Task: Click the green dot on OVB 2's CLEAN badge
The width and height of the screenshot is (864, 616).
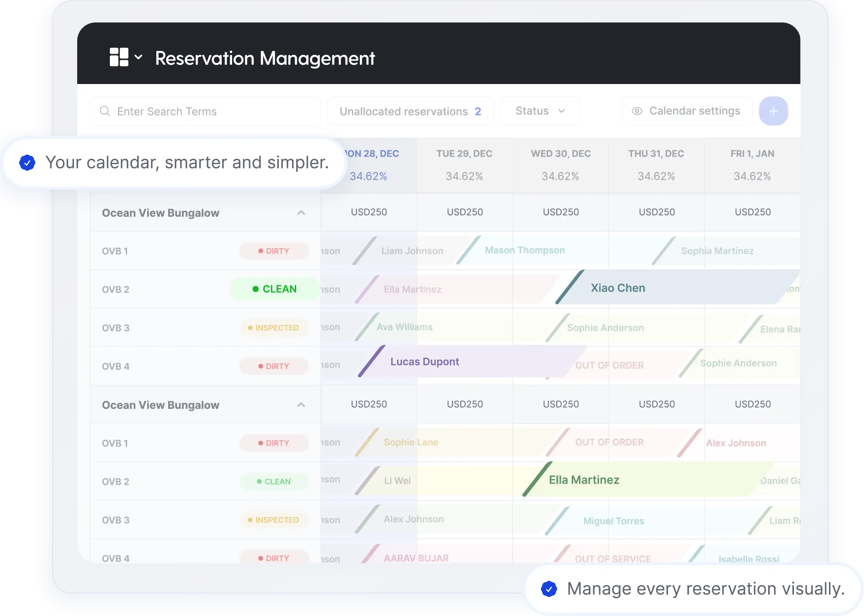Action: (255, 289)
